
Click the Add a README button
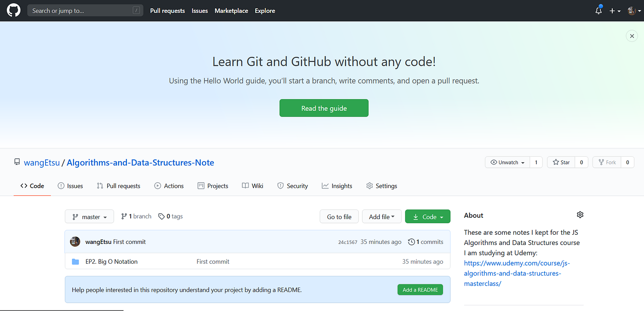(420, 289)
